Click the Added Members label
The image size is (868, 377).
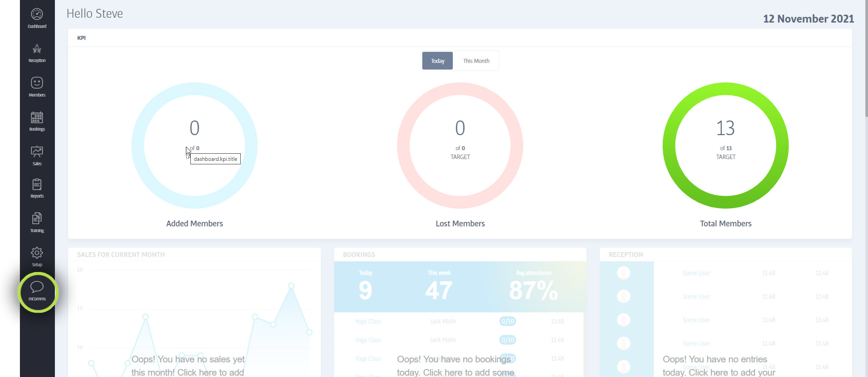click(x=195, y=224)
